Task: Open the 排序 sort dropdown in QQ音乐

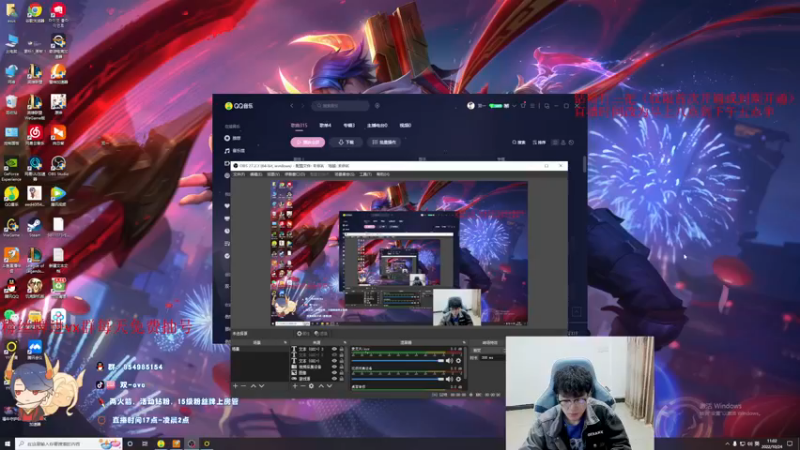Action: pos(539,142)
